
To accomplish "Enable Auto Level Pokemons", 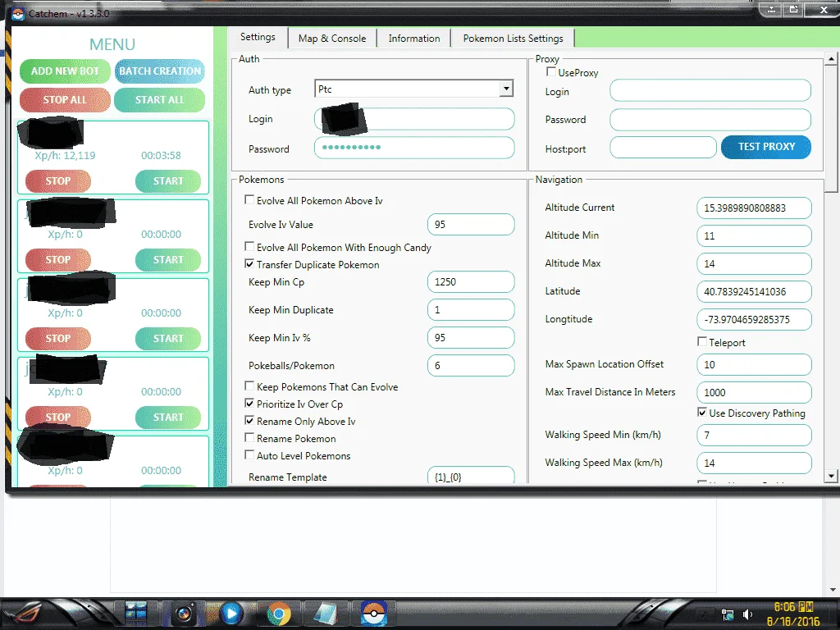I will pos(249,454).
